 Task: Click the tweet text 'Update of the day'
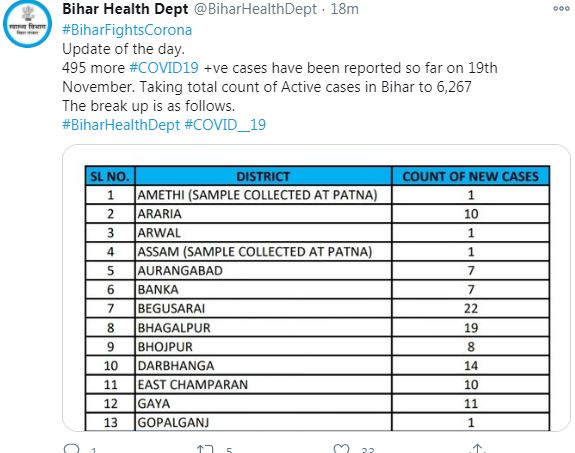tap(123, 49)
